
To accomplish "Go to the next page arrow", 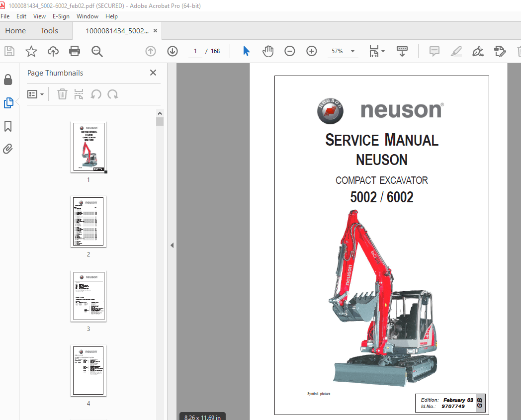I will (x=173, y=51).
